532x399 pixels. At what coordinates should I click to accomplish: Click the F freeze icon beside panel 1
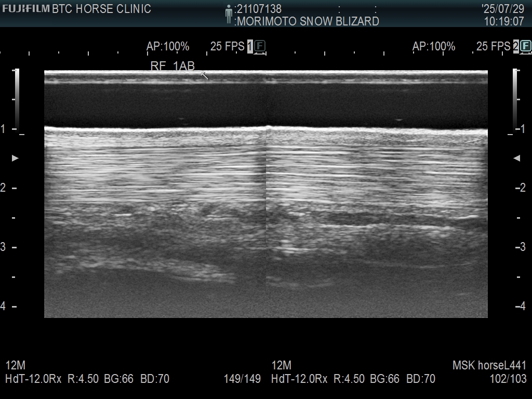point(260,46)
